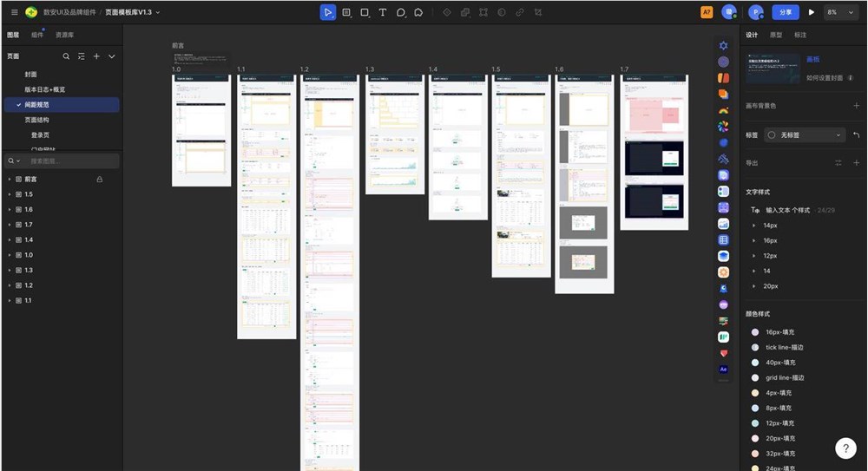
Task: Select the Text tool
Action: pos(383,12)
